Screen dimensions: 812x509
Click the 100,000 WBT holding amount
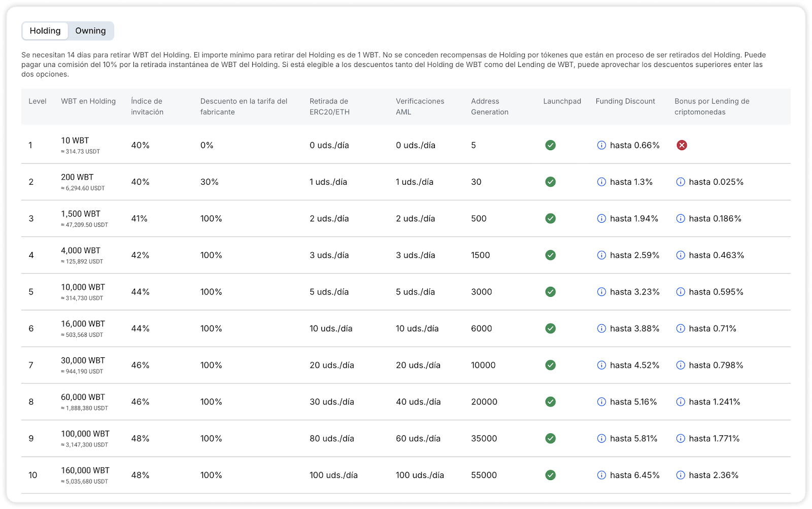coord(85,434)
